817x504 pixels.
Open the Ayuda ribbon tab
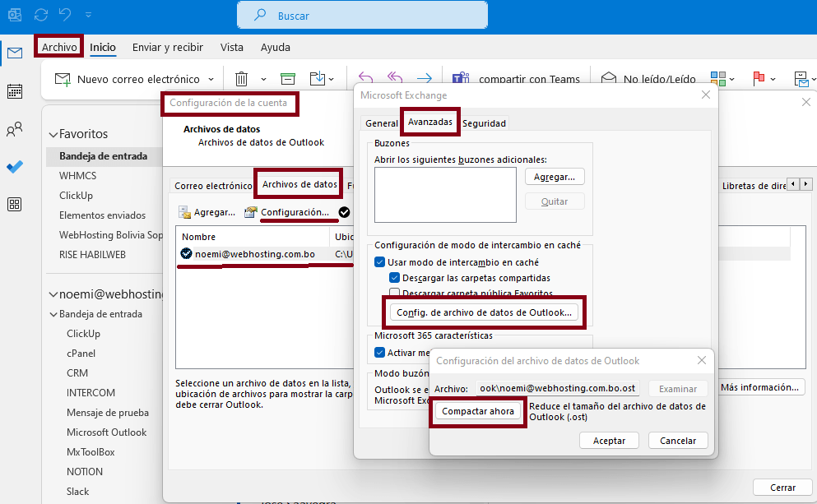tap(275, 47)
